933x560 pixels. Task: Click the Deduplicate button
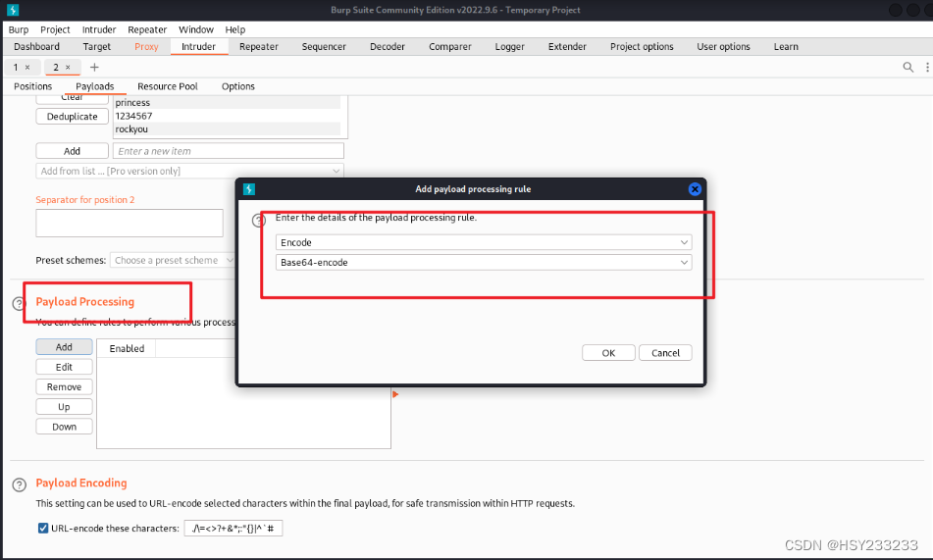click(x=72, y=116)
